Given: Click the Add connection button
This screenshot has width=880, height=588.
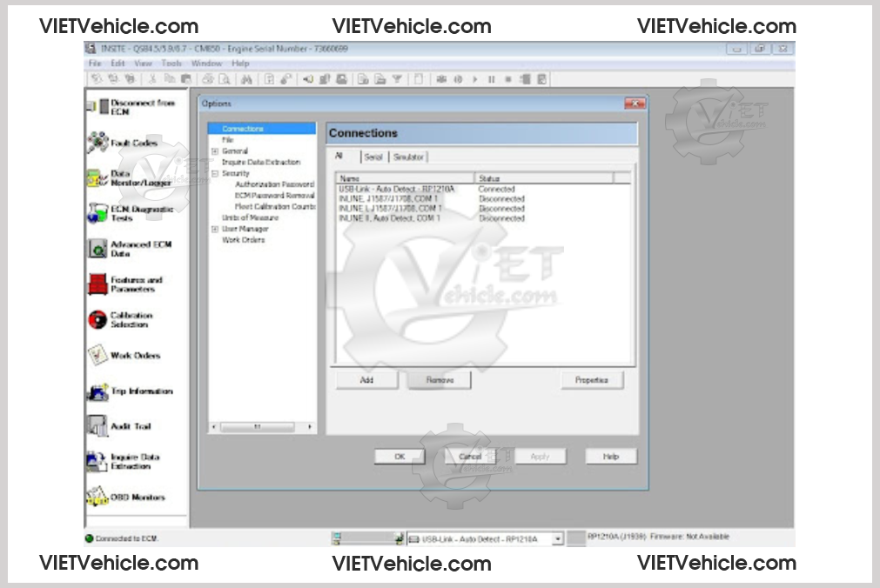Looking at the screenshot, I should (366, 380).
